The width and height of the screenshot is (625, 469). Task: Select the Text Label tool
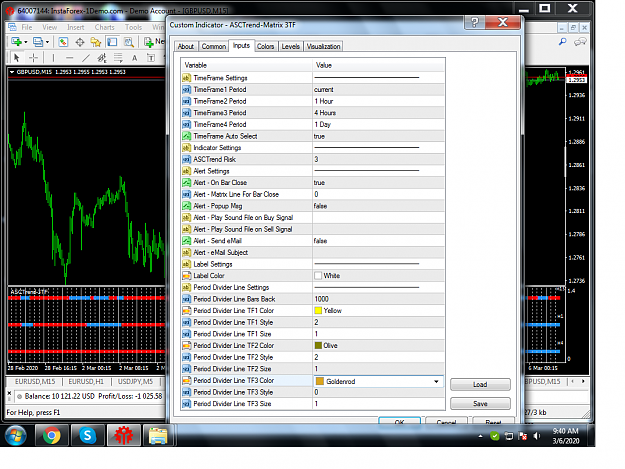coord(151,58)
